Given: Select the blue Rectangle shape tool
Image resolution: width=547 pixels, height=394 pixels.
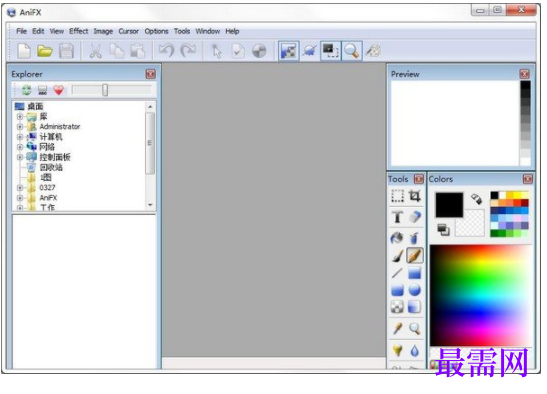Looking at the screenshot, I should click(414, 273).
